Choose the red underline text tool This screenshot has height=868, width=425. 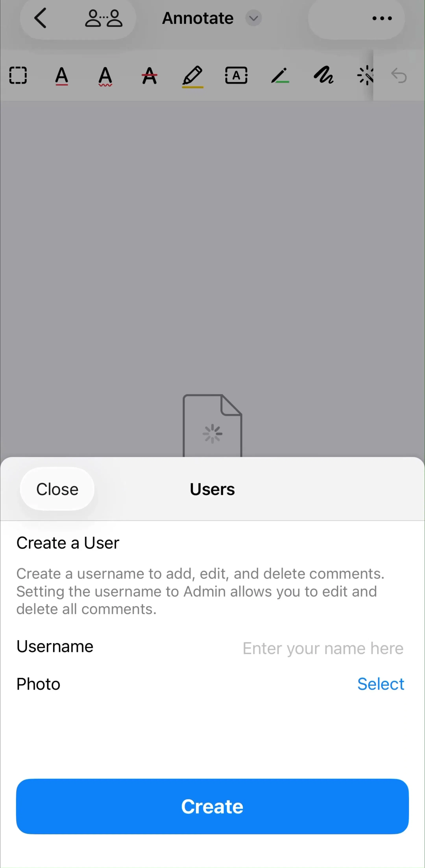coord(62,76)
